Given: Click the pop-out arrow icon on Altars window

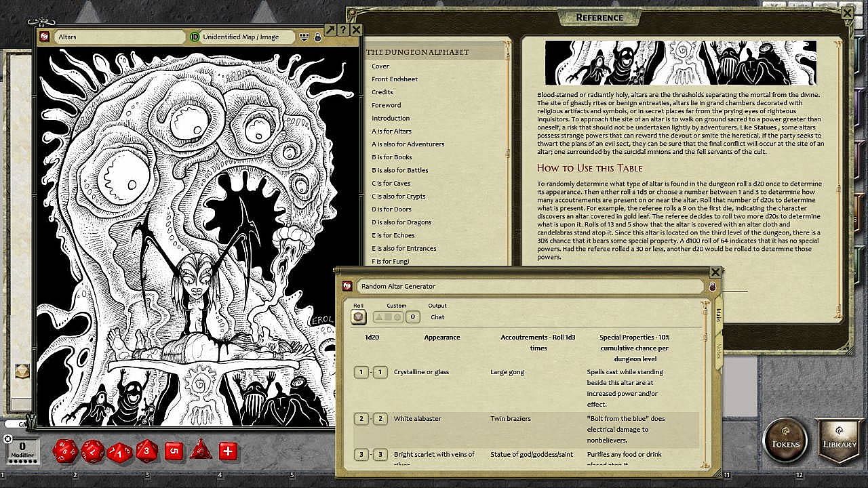Looking at the screenshot, I should (330, 30).
